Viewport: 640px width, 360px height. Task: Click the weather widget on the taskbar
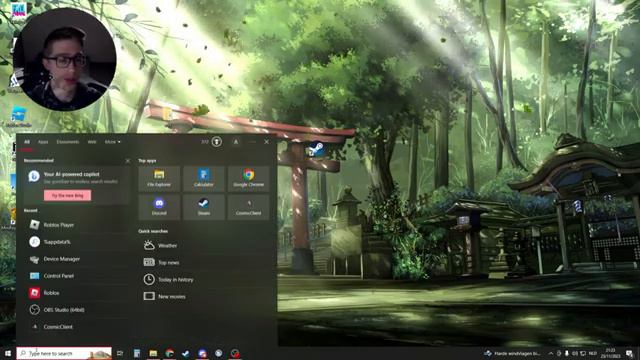(512, 353)
